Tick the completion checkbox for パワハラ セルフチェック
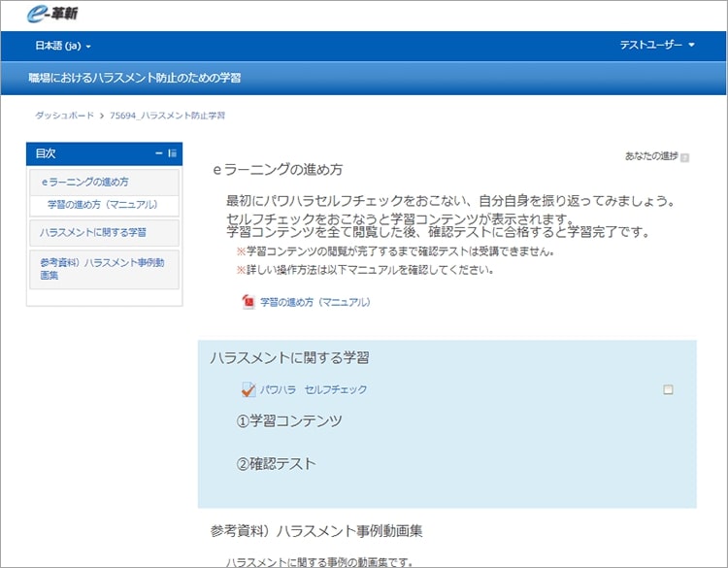Viewport: 728px width, 568px height. [668, 389]
